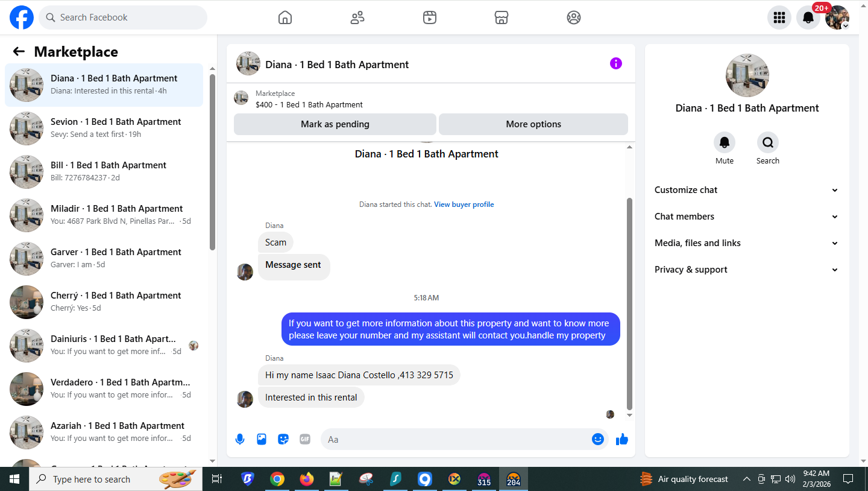Select the Diana conversation in the list
Image resolution: width=868 pixels, height=491 pixels.
coord(104,85)
